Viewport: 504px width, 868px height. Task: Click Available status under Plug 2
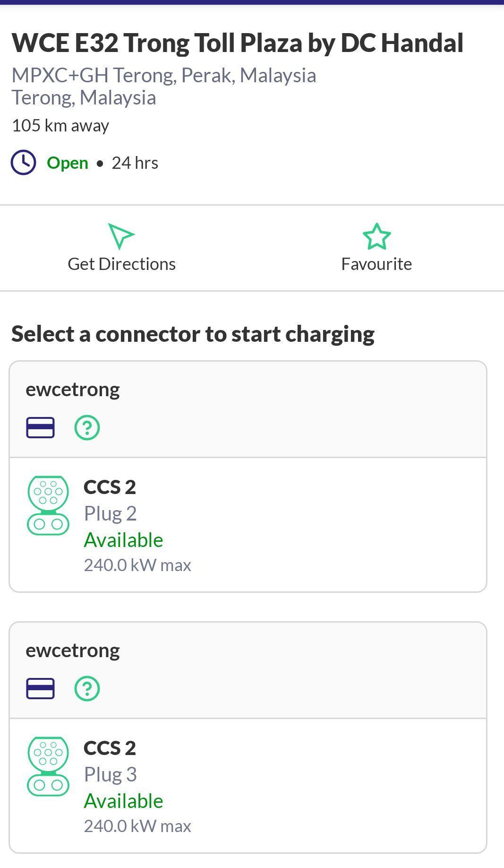pos(123,539)
